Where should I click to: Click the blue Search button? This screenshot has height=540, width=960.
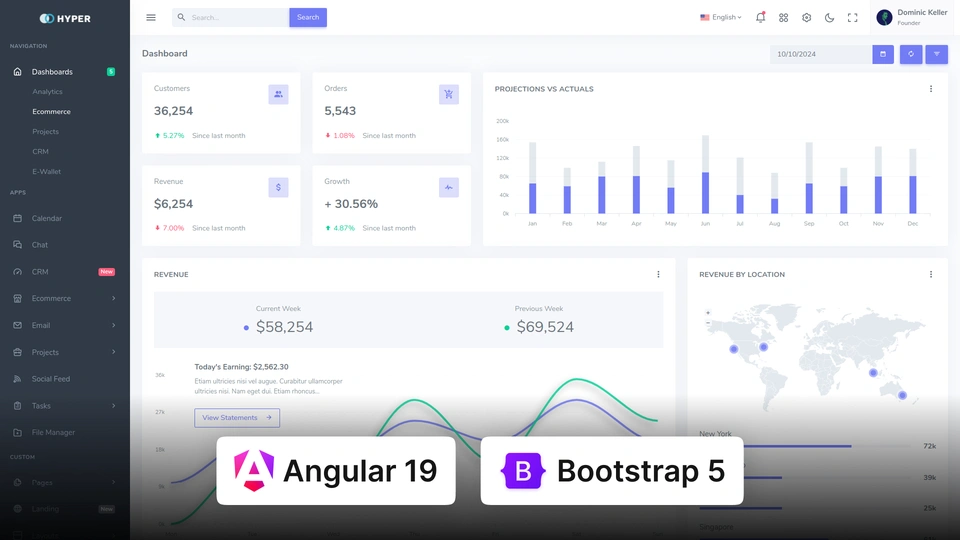coord(308,17)
